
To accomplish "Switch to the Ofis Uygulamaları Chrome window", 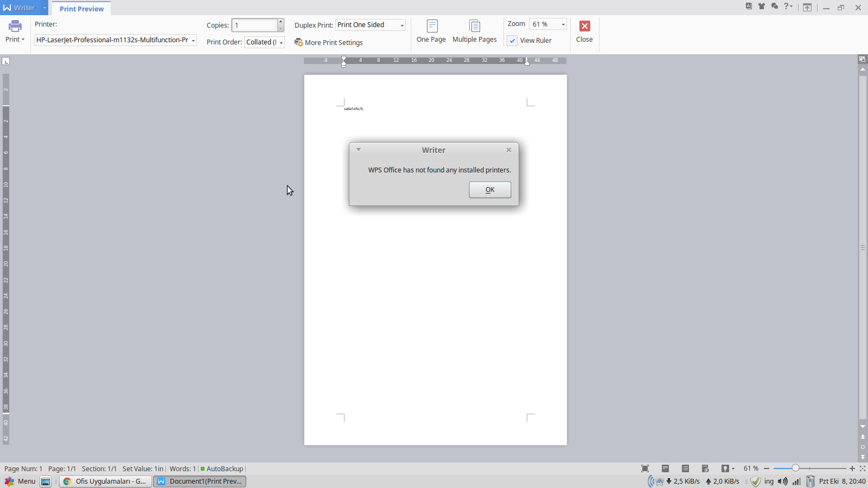I will pyautogui.click(x=105, y=481).
